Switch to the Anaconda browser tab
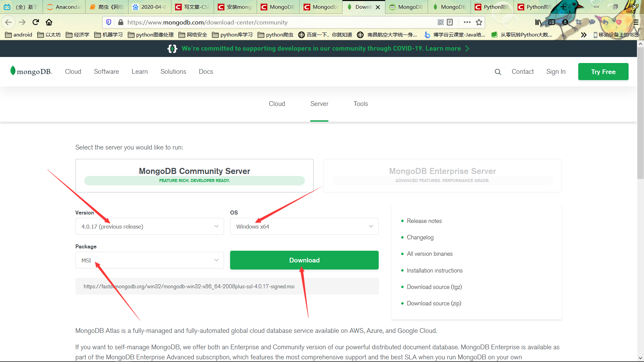The width and height of the screenshot is (644, 362). [x=64, y=7]
